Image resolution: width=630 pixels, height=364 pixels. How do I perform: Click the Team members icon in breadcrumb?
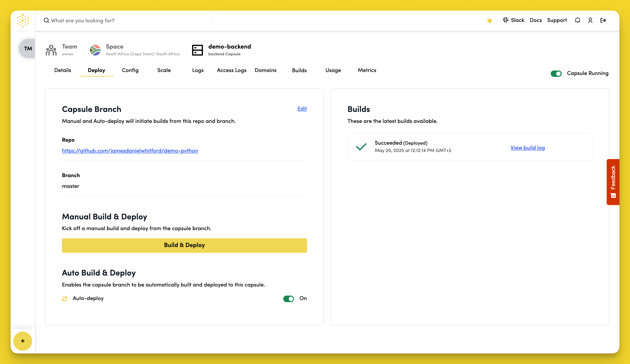click(51, 50)
